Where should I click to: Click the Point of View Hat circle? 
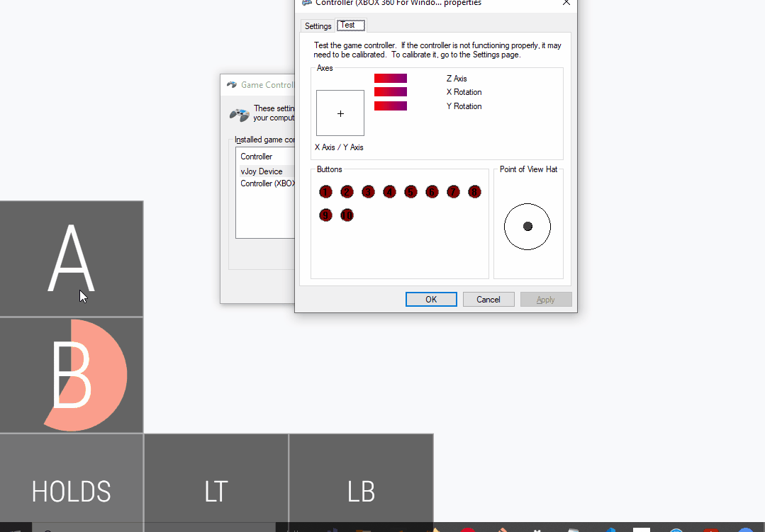[527, 227]
